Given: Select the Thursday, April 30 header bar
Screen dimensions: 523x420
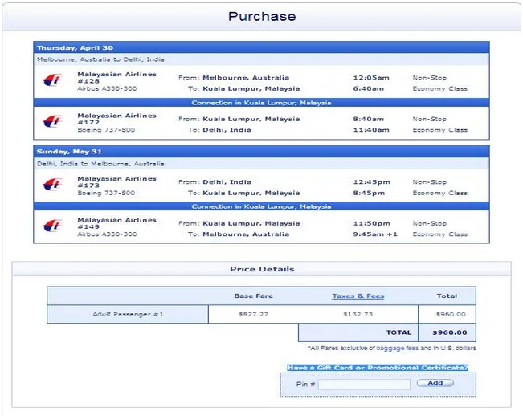Looking at the screenshot, I should click(x=261, y=47).
